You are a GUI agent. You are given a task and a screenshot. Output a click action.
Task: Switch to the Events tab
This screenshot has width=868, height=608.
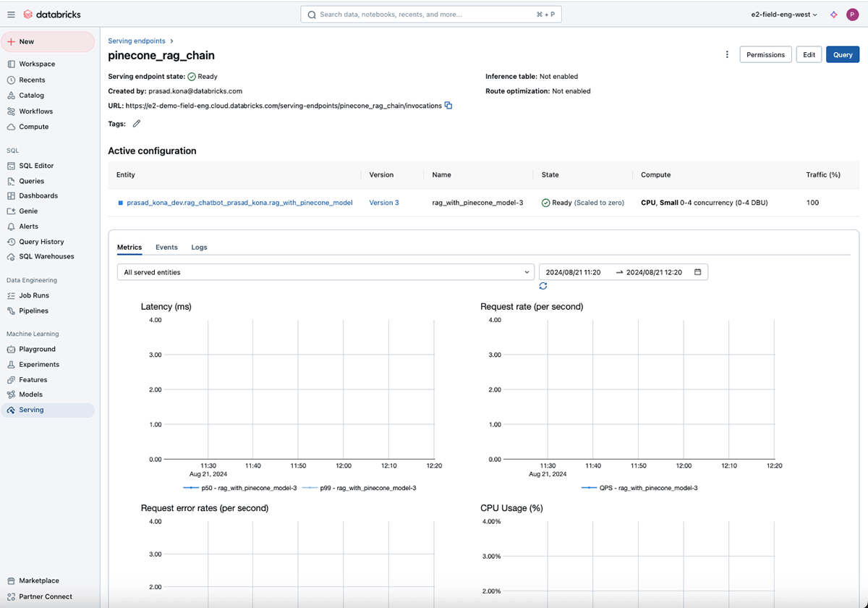coord(166,248)
